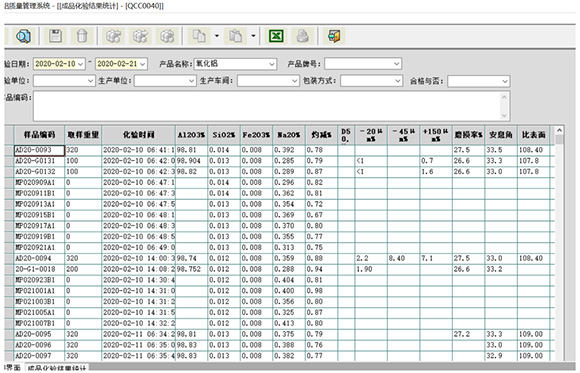
Task: Select the MP021007B1 sample code cell
Action: tap(39, 323)
